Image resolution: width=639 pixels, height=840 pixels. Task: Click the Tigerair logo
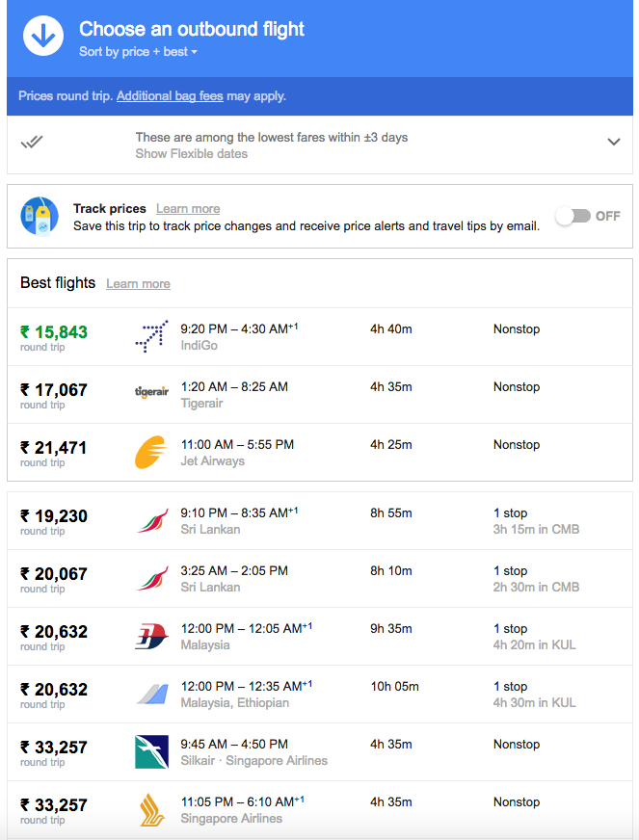click(x=151, y=392)
